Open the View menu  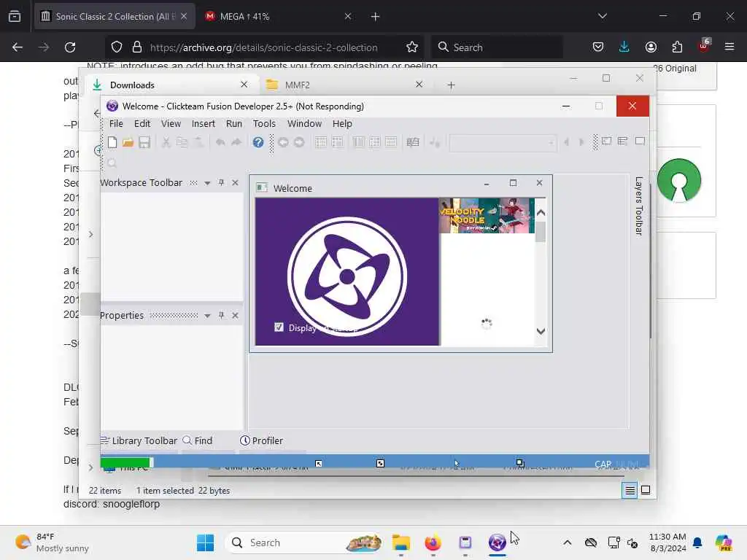click(171, 123)
